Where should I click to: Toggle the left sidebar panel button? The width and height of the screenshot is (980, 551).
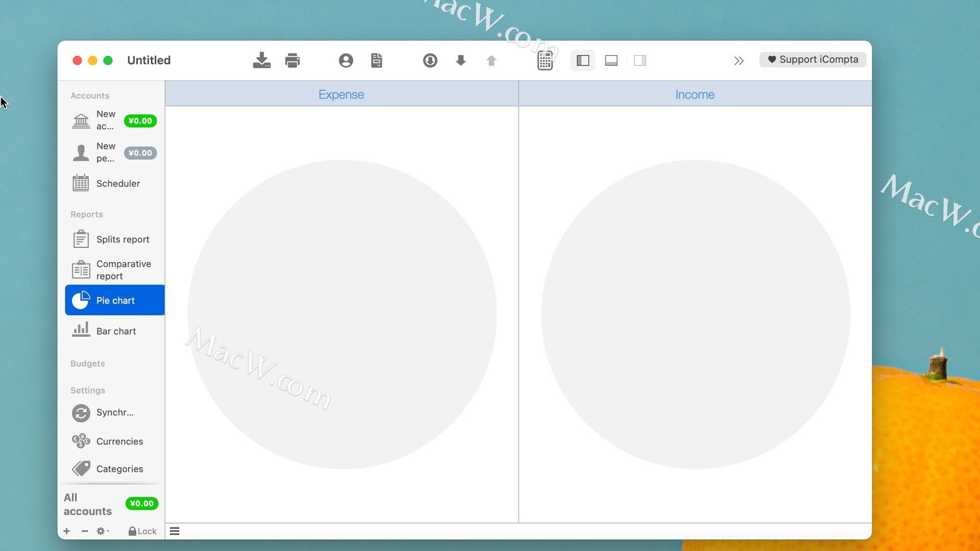tap(582, 60)
